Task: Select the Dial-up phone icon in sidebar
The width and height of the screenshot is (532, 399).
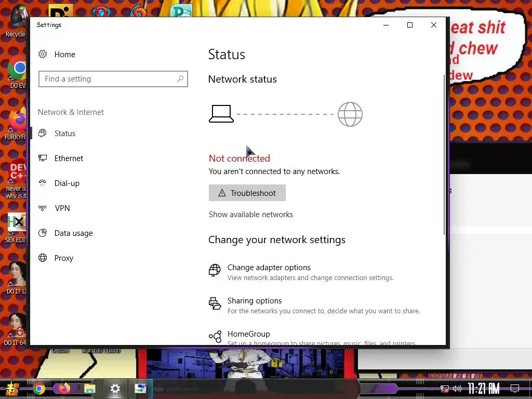Action: coord(43,183)
